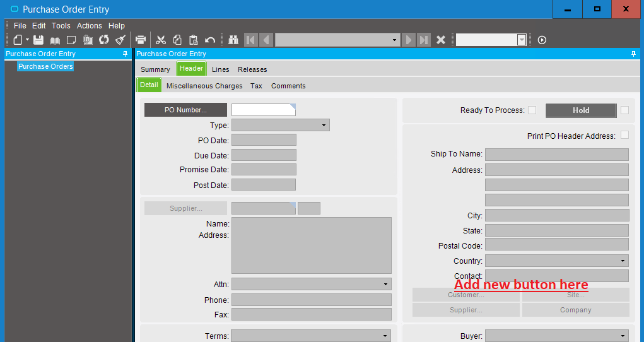This screenshot has width=644, height=342.
Task: Select Purchase Orders in the tree
Action: (x=45, y=66)
